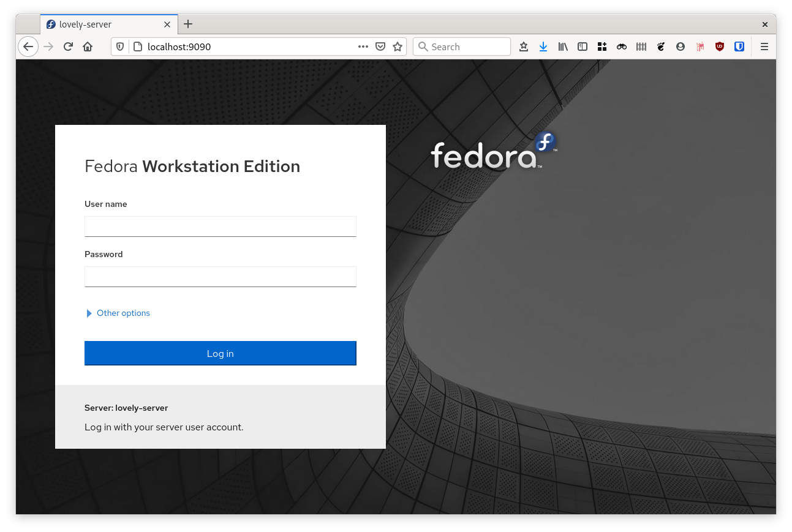The height and width of the screenshot is (532, 792).
Task: Open tracking protection shield in address bar
Action: click(120, 47)
